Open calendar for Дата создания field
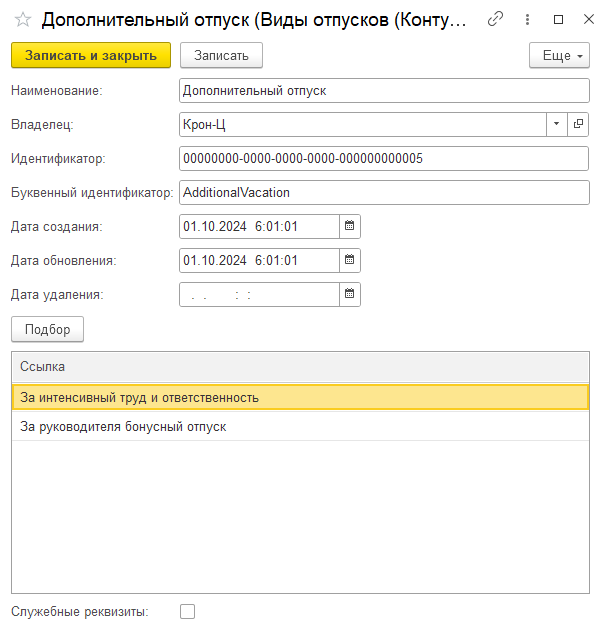This screenshot has width=606, height=628. [349, 226]
